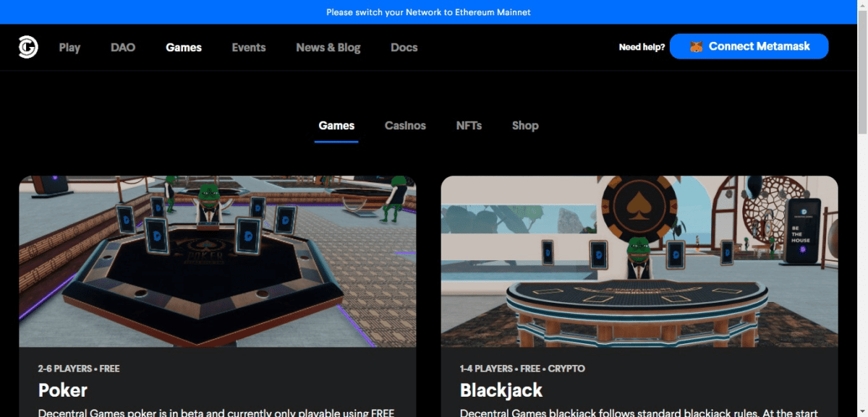
Task: Click the Decentral Games logo icon
Action: point(28,48)
